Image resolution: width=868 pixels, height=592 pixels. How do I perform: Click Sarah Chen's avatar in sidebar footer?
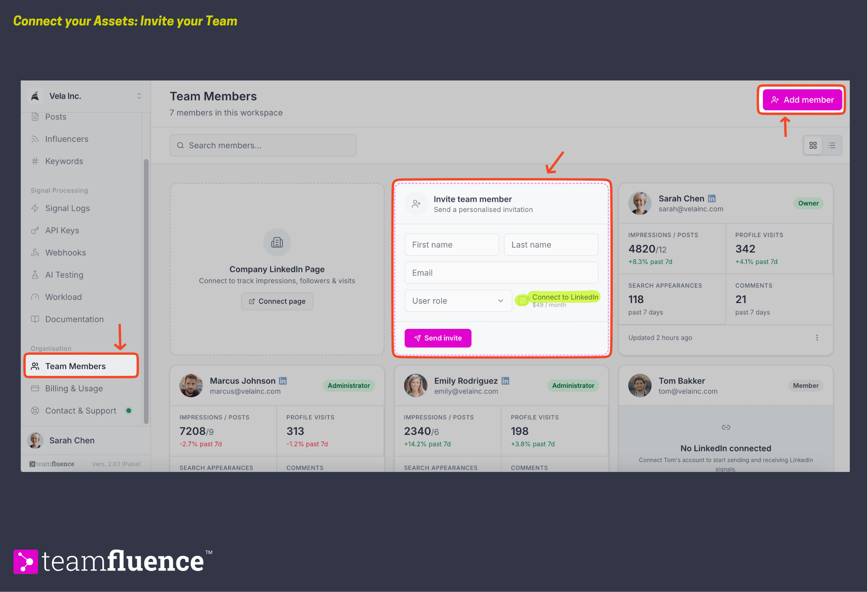pos(35,441)
